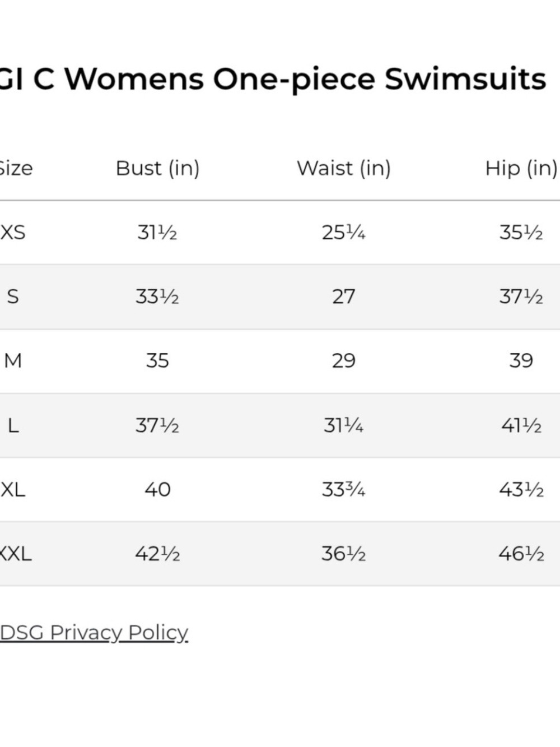Click the S waist value 27
The width and height of the screenshot is (560, 747).
344,296
